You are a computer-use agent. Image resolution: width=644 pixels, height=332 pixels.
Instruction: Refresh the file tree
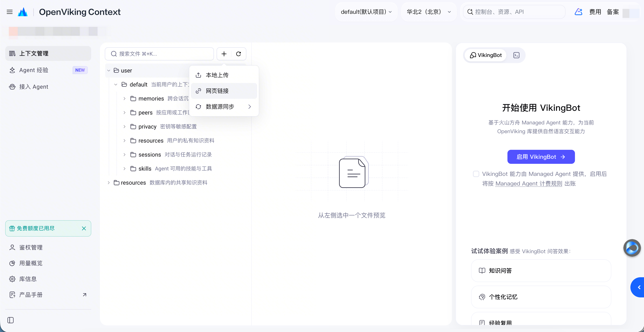pos(238,54)
